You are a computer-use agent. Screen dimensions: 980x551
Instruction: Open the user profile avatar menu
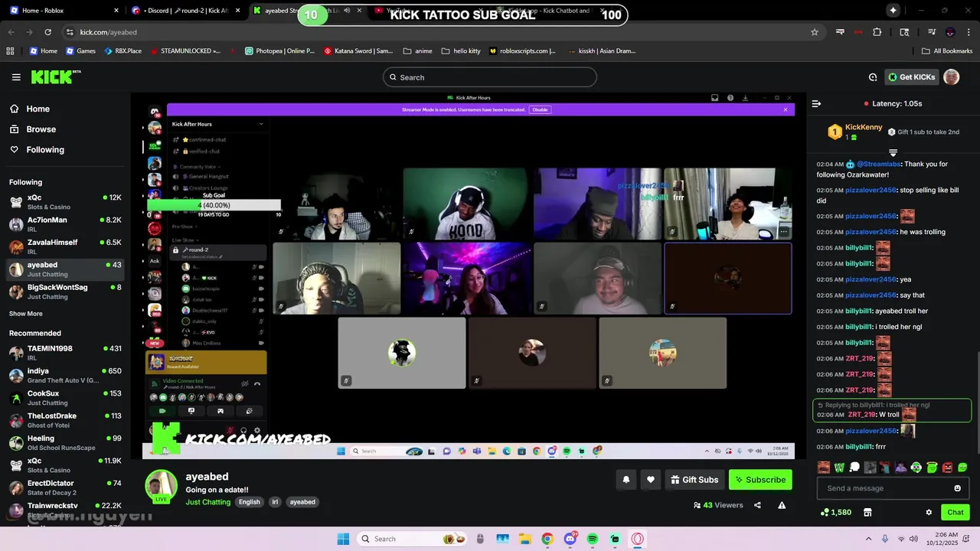(951, 77)
